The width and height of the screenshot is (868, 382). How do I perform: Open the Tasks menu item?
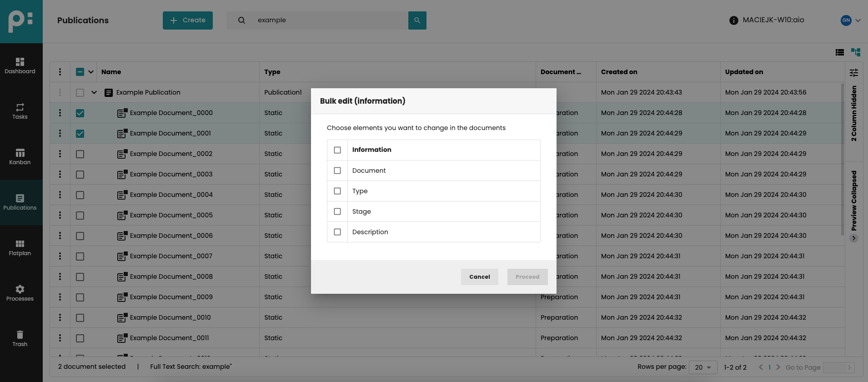click(x=20, y=111)
